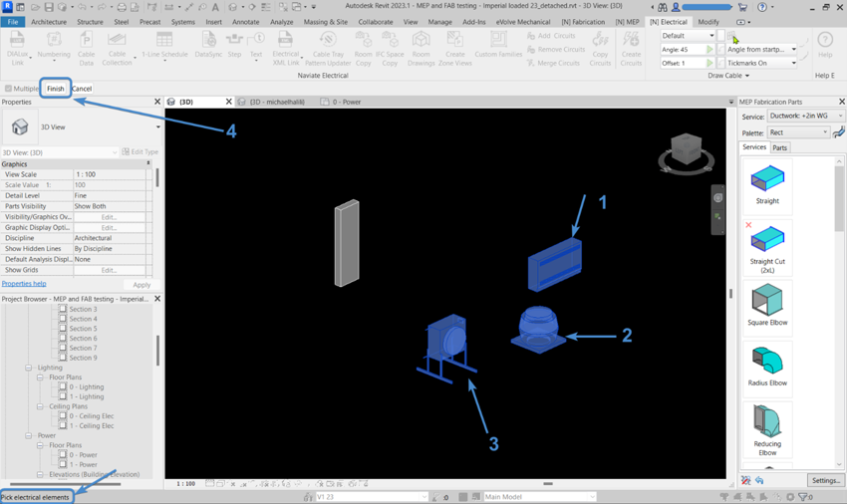Toggle the 0 - Ceiling Elec checkbox
847x504 pixels.
click(x=63, y=416)
